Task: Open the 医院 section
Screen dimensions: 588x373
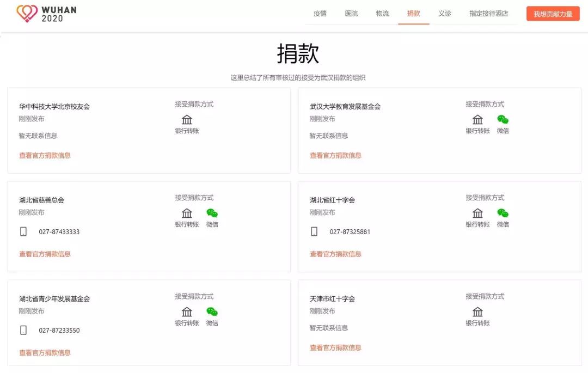Action: click(351, 14)
